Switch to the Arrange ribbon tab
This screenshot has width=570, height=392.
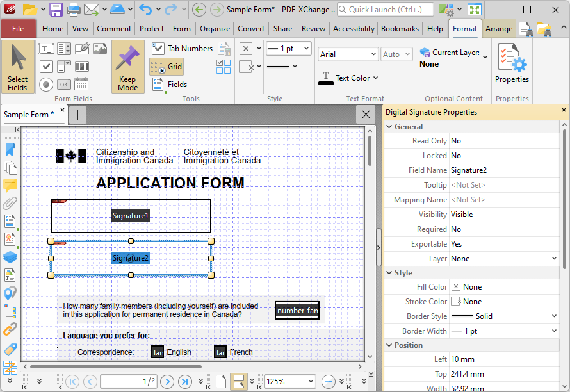tap(498, 29)
